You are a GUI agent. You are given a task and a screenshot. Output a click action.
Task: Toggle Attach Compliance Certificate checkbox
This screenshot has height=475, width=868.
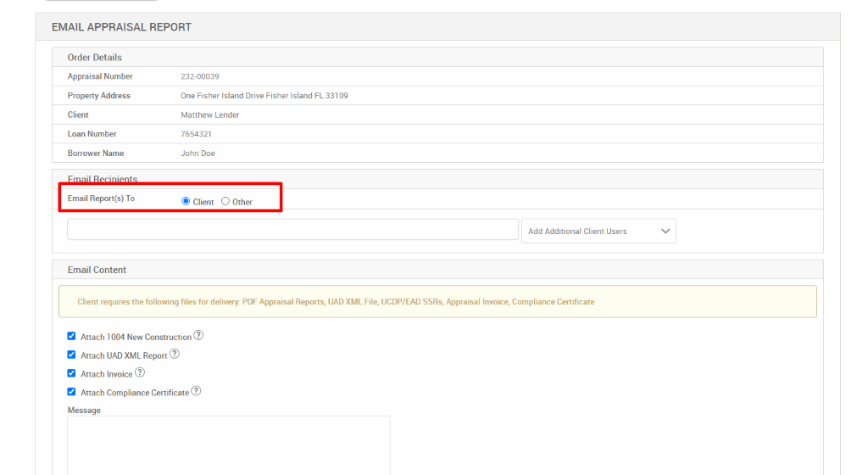pyautogui.click(x=71, y=391)
